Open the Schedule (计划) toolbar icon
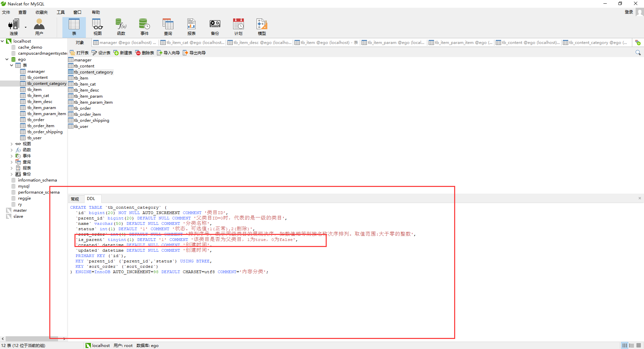This screenshot has width=644, height=349. [x=238, y=27]
